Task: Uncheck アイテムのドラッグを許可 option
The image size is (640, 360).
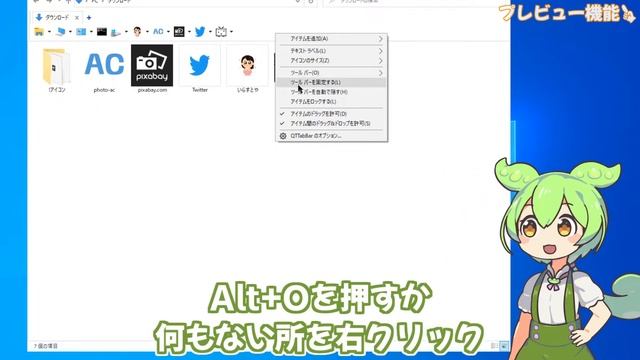Action: click(331, 114)
